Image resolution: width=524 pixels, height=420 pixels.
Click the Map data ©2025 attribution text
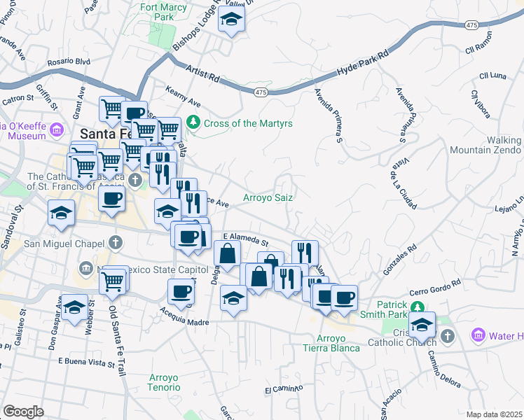495,414
